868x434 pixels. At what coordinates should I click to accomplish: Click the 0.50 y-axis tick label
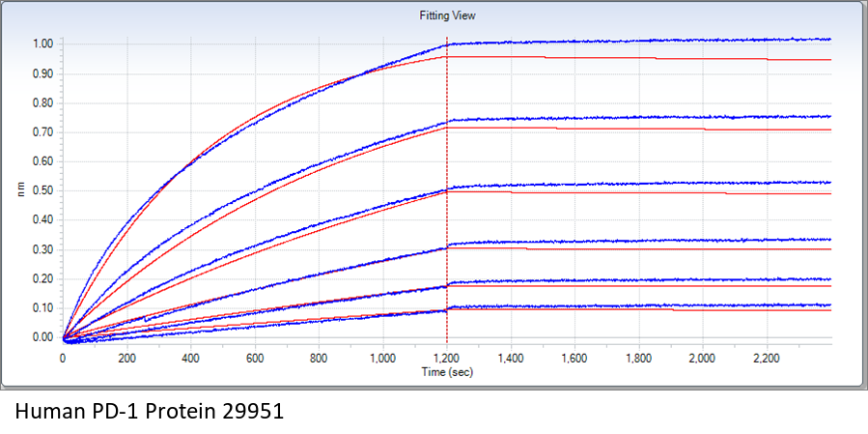pos(42,190)
